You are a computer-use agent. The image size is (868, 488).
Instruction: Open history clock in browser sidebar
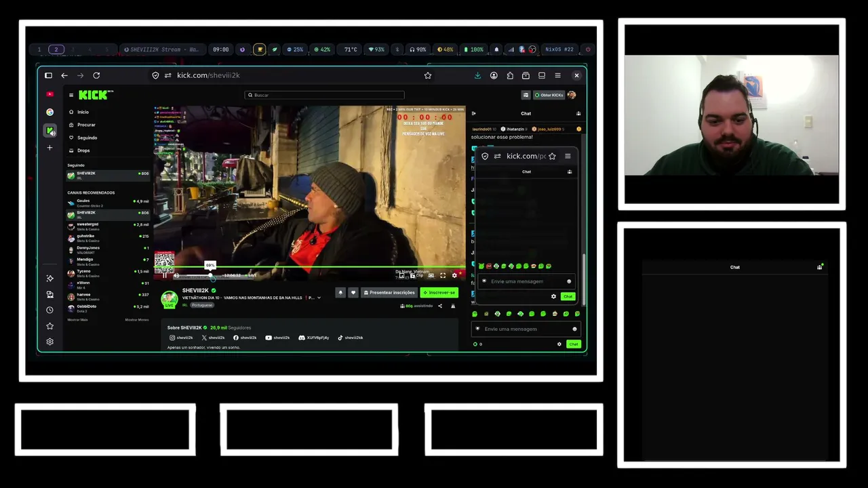click(x=50, y=310)
